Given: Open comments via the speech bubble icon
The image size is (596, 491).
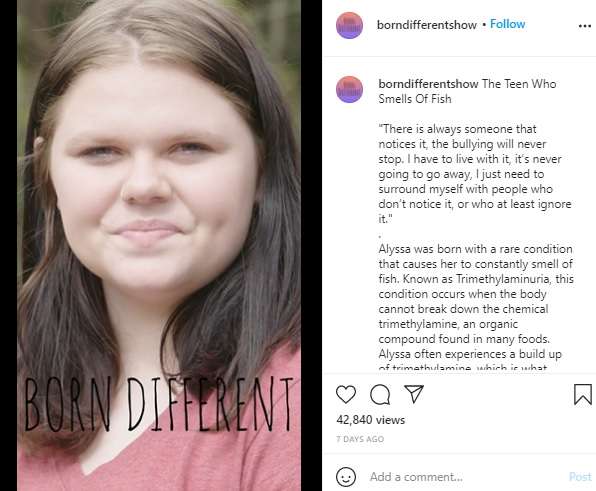Looking at the screenshot, I should tap(380, 394).
